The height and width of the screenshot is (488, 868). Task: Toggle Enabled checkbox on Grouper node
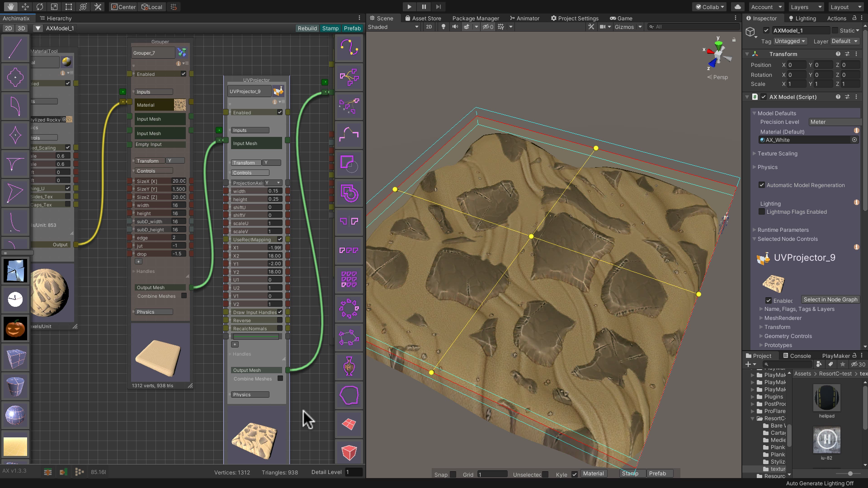pyautogui.click(x=184, y=74)
